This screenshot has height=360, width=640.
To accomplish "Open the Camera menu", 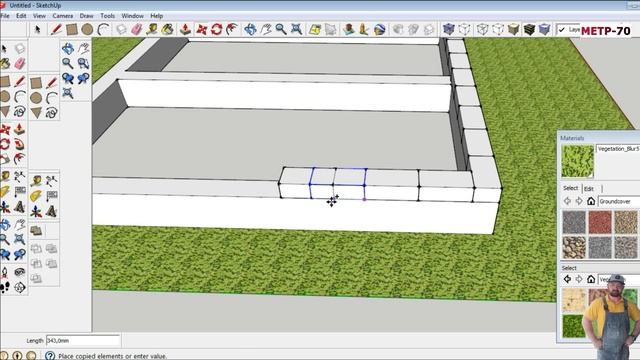I will 62,16.
